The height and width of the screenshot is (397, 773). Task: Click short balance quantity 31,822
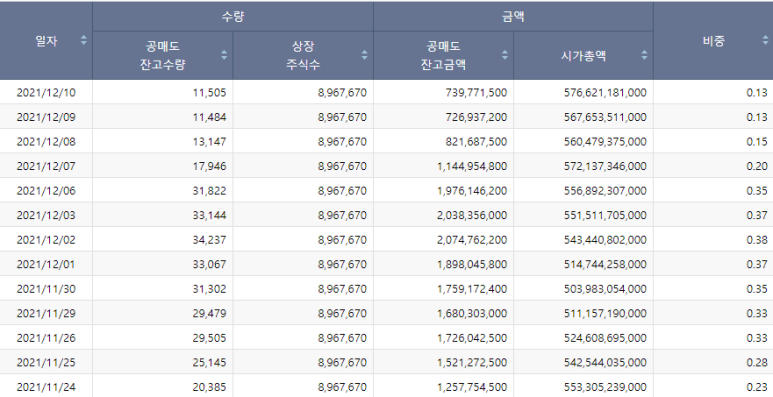210,190
